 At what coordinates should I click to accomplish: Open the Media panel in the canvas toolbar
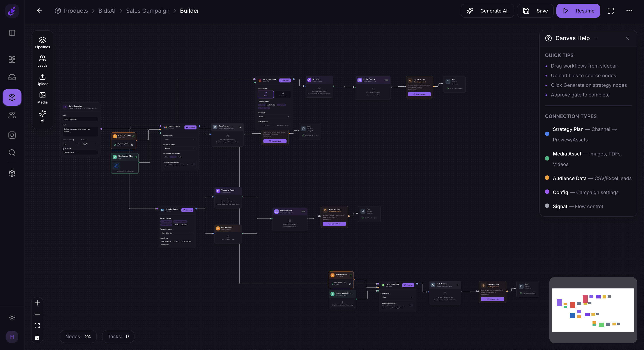42,98
